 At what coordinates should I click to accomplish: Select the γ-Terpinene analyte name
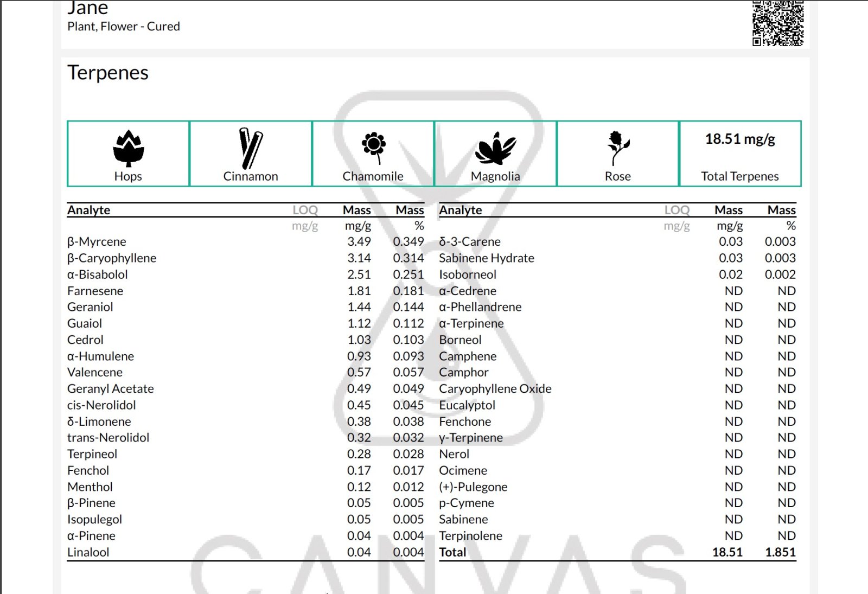point(471,438)
